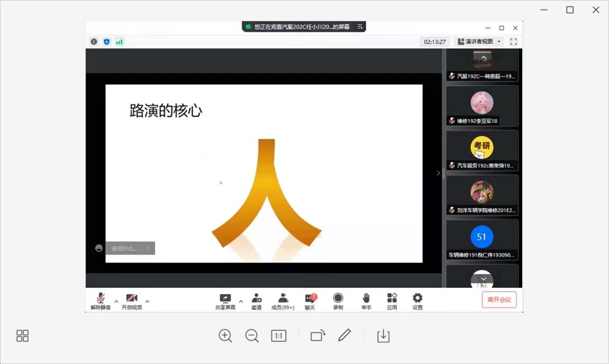Open the 演讲者视图 view dropdown
Image resolution: width=609 pixels, height=364 pixels.
[480, 42]
